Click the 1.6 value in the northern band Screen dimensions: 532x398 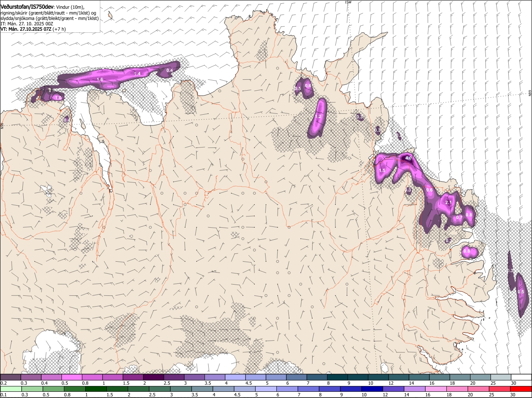click(100, 79)
